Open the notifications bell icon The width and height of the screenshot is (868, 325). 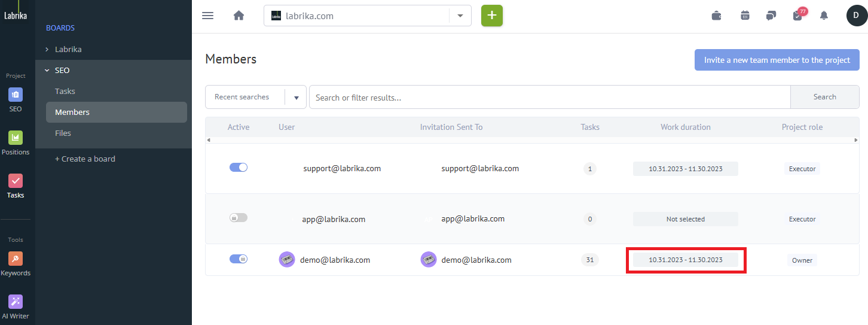point(824,16)
